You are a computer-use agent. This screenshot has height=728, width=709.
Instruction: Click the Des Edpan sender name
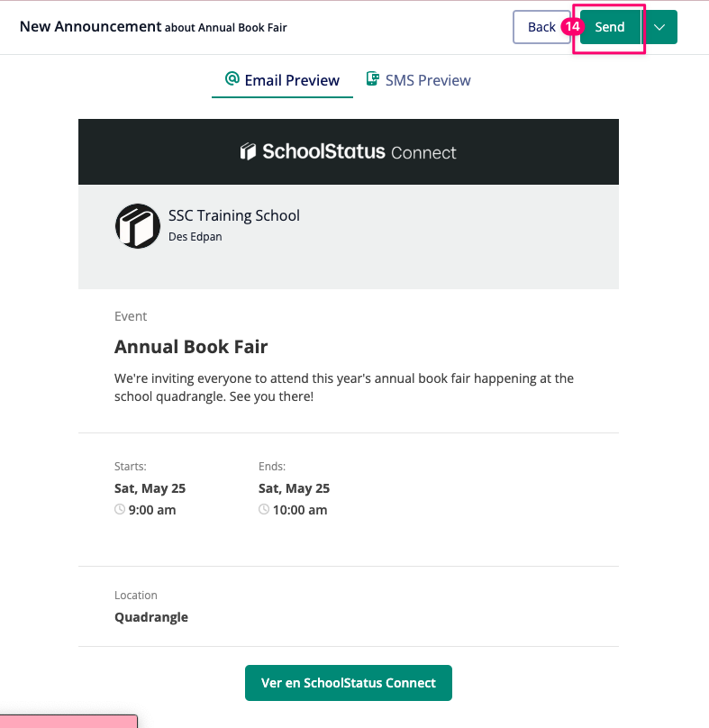[x=195, y=237]
